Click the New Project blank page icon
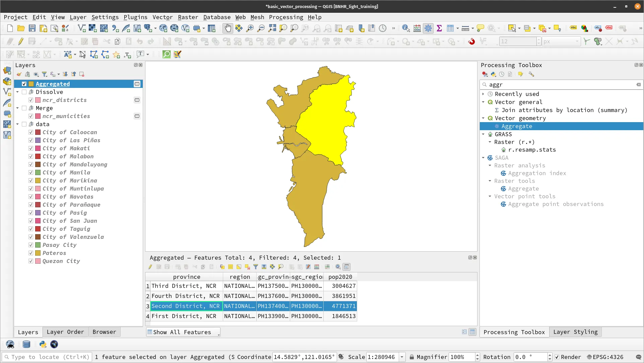This screenshot has width=644, height=363. click(10, 29)
